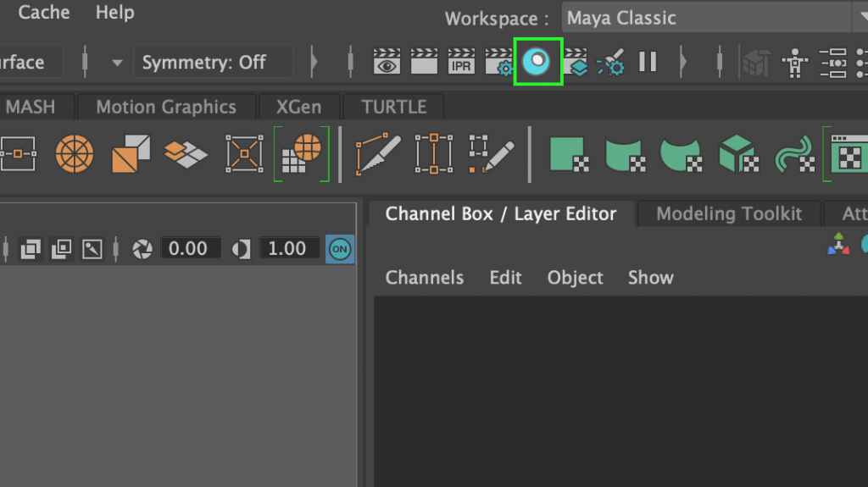
Task: Toggle pause Viewport 2.0 display update
Action: coord(648,62)
